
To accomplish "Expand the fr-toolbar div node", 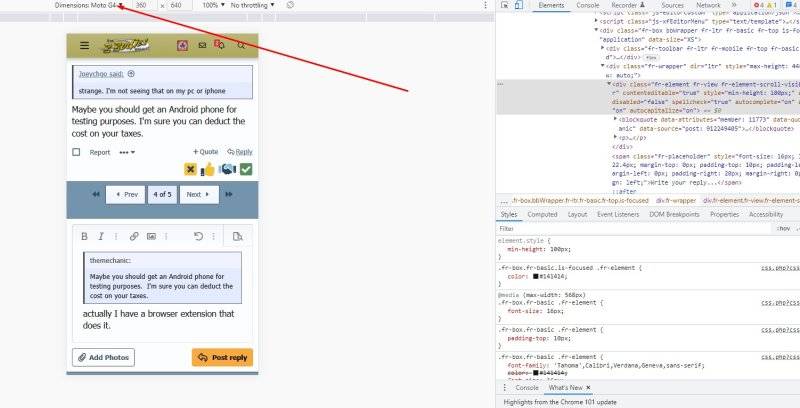I will [603, 48].
